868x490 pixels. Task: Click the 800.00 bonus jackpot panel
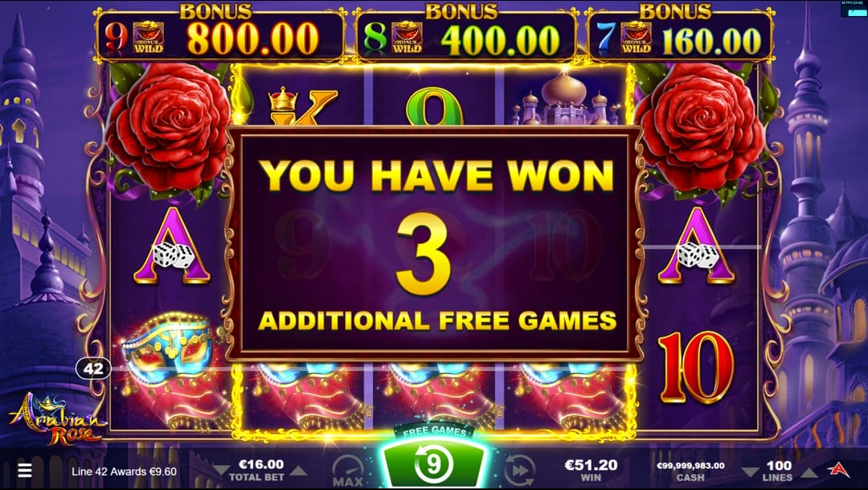coord(219,35)
